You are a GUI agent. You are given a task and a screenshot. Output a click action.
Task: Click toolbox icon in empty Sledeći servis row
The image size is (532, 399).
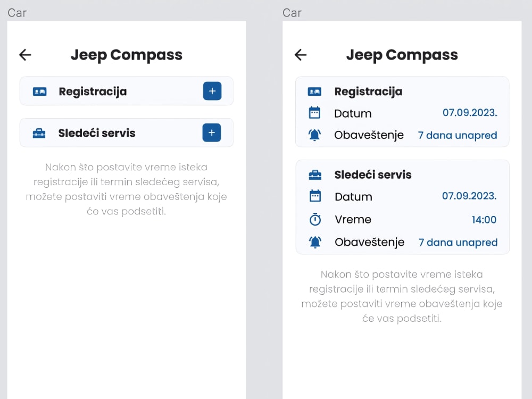click(39, 133)
